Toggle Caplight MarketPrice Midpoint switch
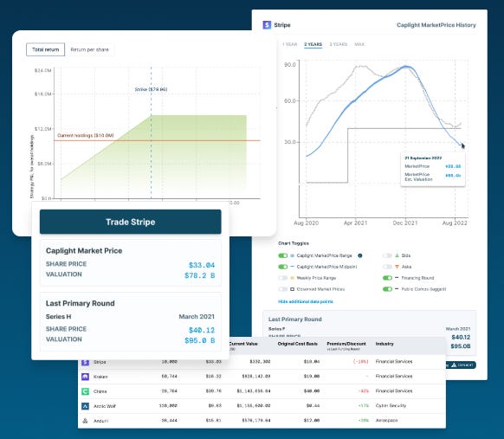The image size is (504, 439). (x=283, y=267)
